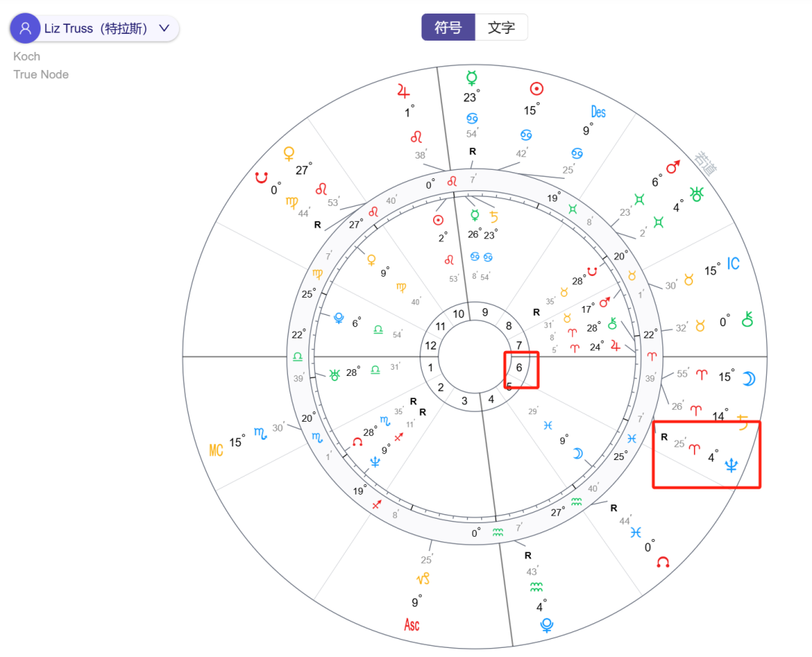Select blue Pluto symbol at 4° Aquarius
Image resolution: width=812 pixels, height=657 pixels.
point(547,625)
